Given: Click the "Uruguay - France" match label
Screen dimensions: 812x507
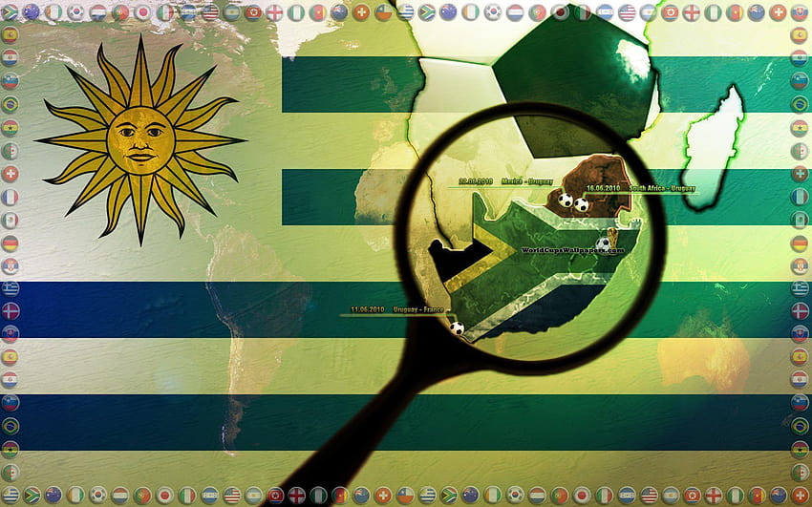Looking at the screenshot, I should [418, 310].
